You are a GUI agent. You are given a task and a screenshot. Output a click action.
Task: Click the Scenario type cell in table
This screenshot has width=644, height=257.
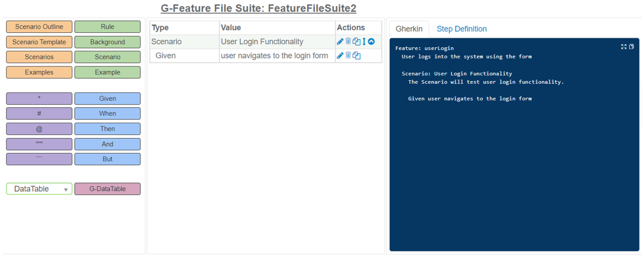tap(184, 41)
